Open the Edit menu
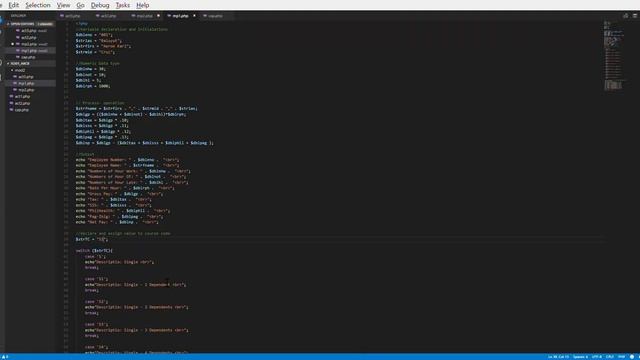This screenshot has height=360, width=640. pyautogui.click(x=13, y=5)
